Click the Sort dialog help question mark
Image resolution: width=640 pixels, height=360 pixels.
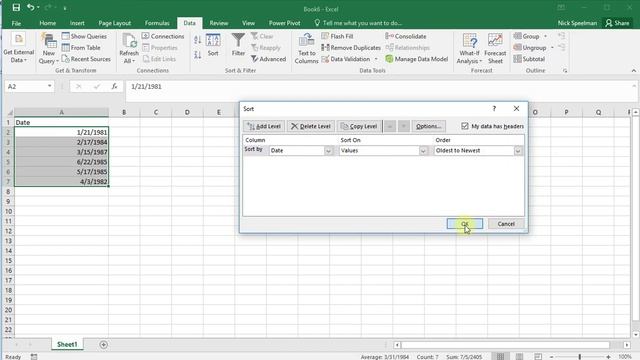pos(494,109)
